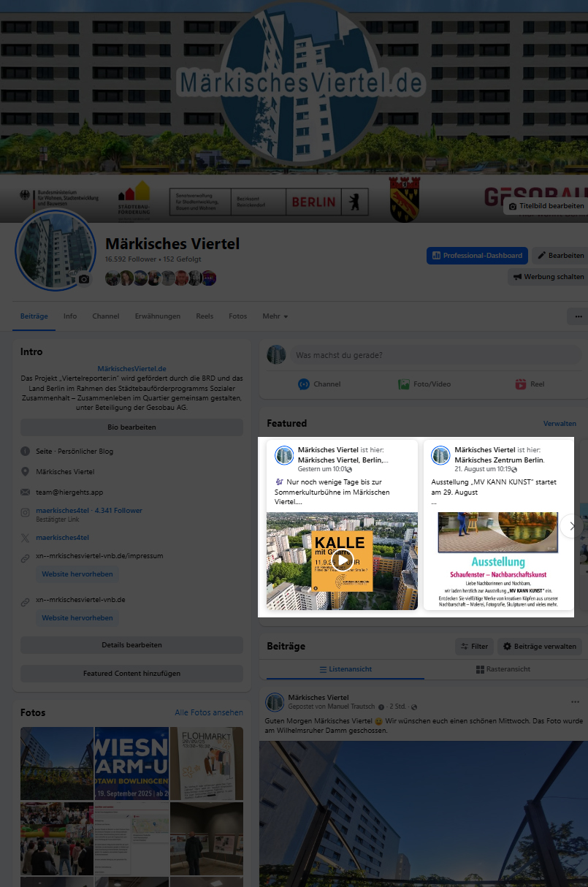Switch to the Info tab

(70, 316)
